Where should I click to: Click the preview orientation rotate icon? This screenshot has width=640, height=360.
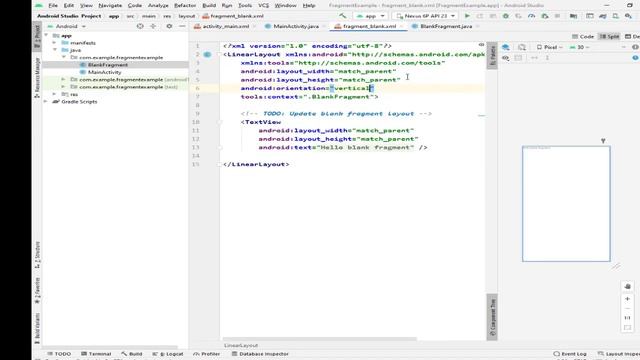(x=522, y=47)
